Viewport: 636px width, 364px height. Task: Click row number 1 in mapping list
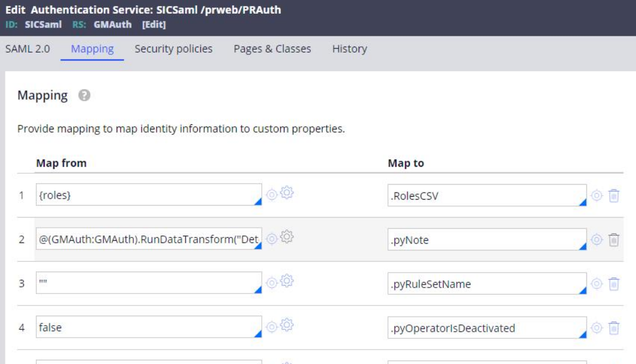(22, 195)
